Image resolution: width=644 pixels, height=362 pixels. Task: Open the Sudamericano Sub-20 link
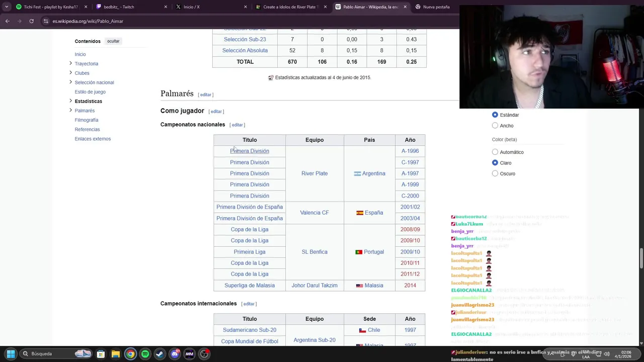tap(250, 330)
